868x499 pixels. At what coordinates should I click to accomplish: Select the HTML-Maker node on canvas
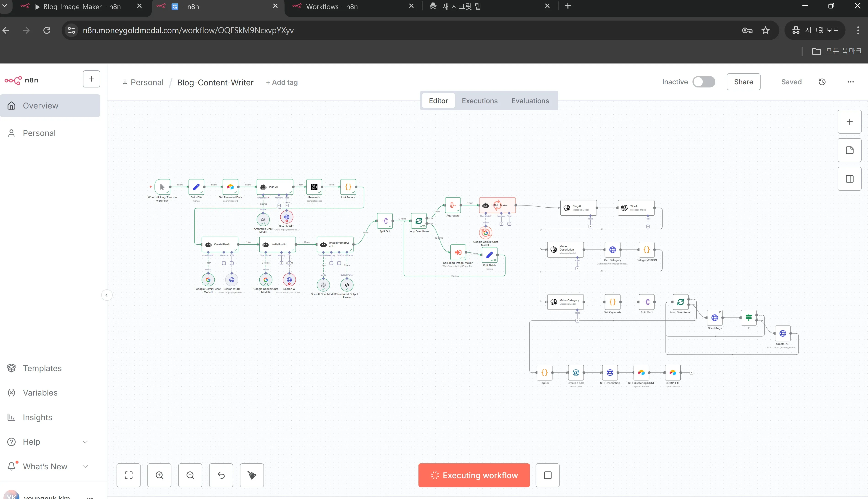(x=497, y=205)
